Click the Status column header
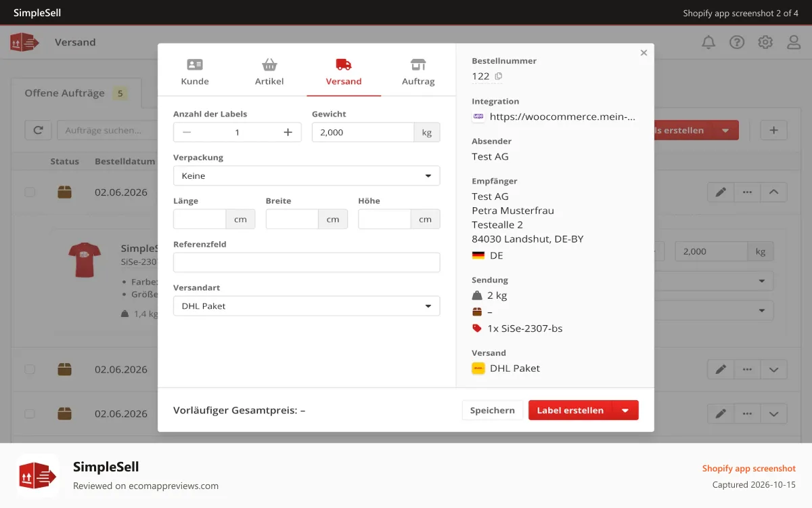 pos(64,162)
